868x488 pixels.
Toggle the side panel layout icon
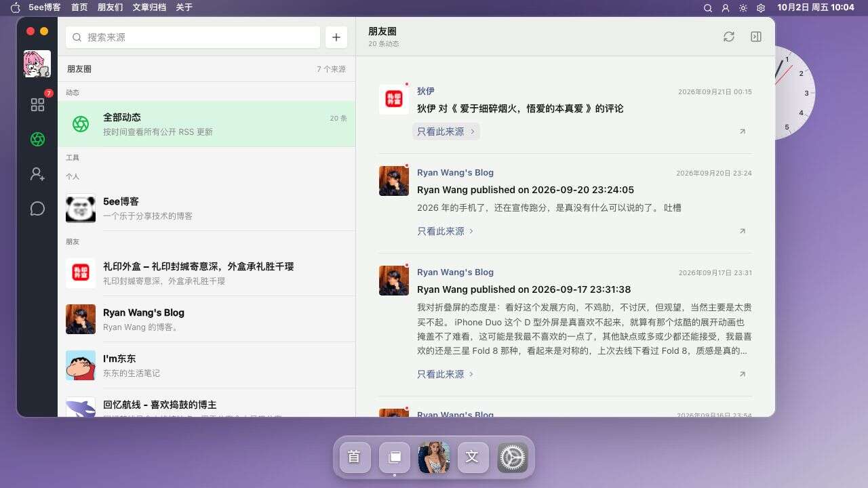tap(756, 37)
